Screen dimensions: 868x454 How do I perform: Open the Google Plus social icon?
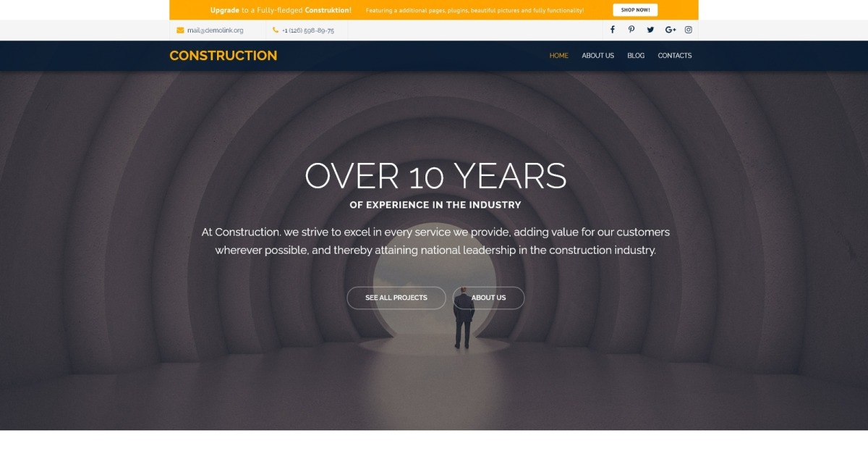coord(671,30)
